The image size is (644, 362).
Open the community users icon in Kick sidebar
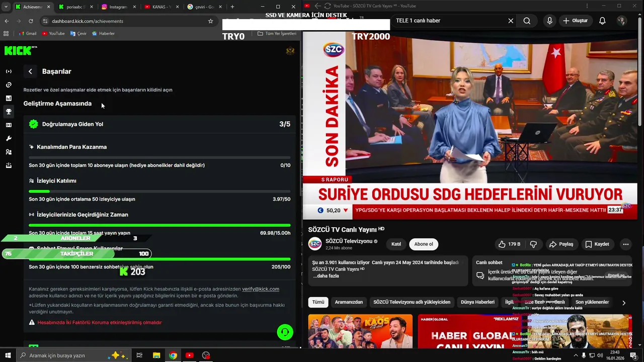click(x=9, y=152)
